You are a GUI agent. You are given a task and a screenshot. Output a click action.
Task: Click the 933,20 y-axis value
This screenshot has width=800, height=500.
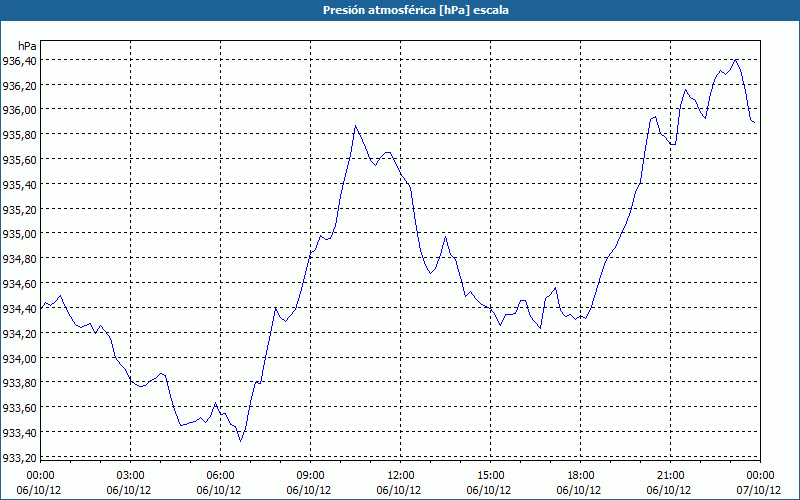point(19,458)
